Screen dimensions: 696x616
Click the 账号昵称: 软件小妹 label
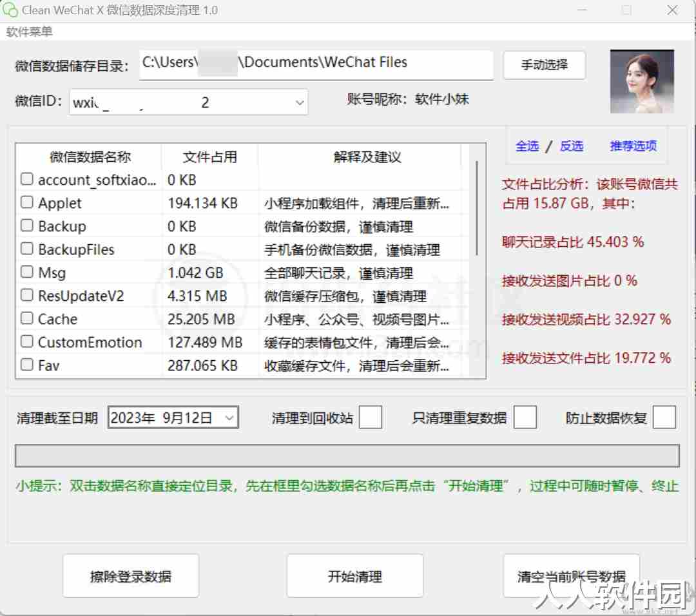[407, 99]
